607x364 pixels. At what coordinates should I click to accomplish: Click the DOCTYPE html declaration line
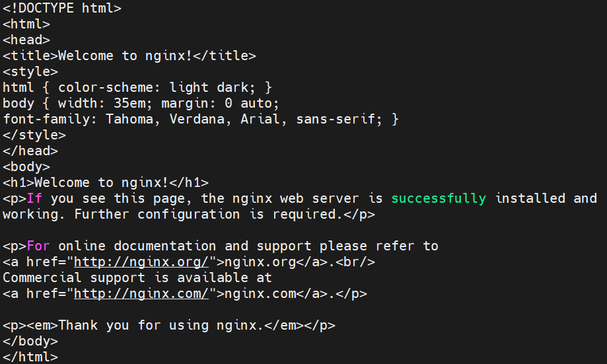(62, 8)
